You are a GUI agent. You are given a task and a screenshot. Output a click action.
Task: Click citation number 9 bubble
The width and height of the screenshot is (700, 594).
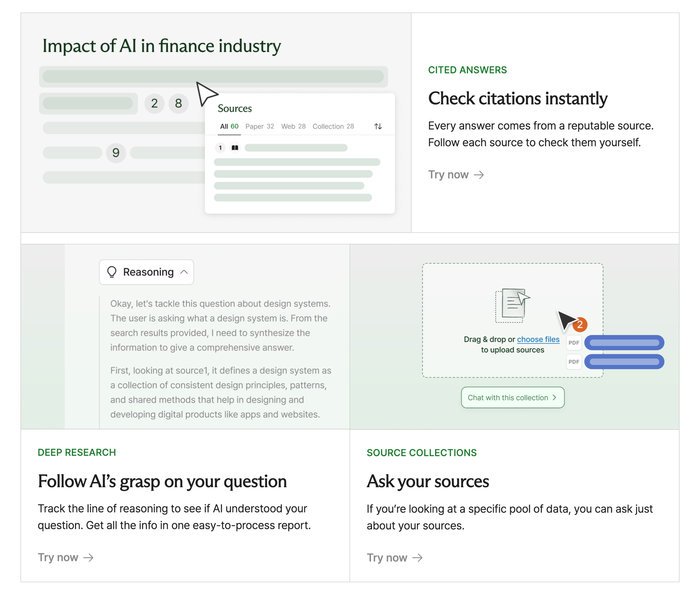[x=116, y=153]
